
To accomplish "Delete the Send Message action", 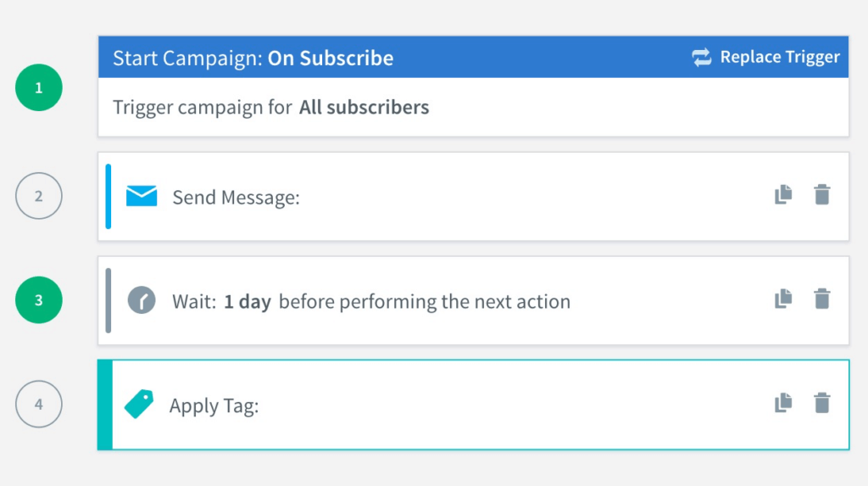I will pyautogui.click(x=822, y=194).
